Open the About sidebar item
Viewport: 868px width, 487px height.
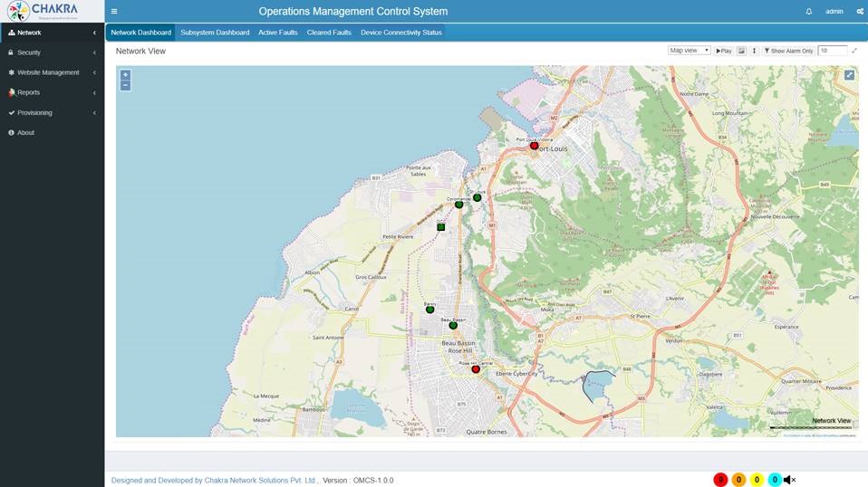(52, 133)
